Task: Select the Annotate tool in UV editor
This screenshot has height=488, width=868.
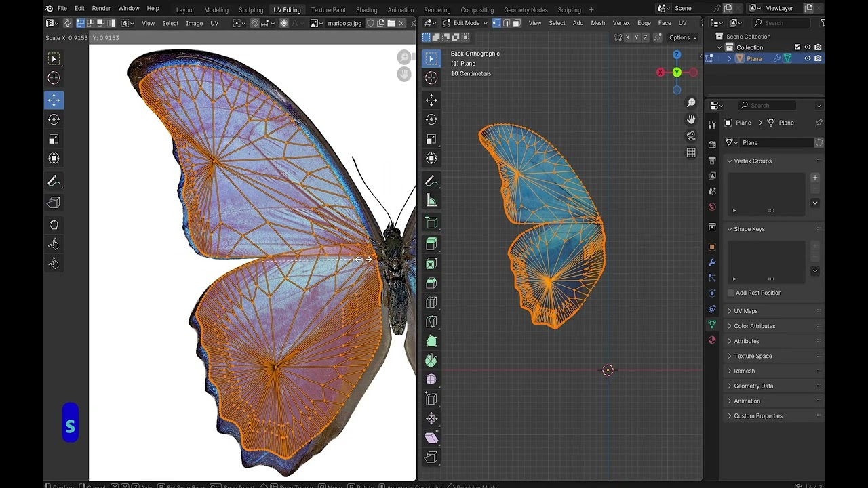Action: click(54, 181)
